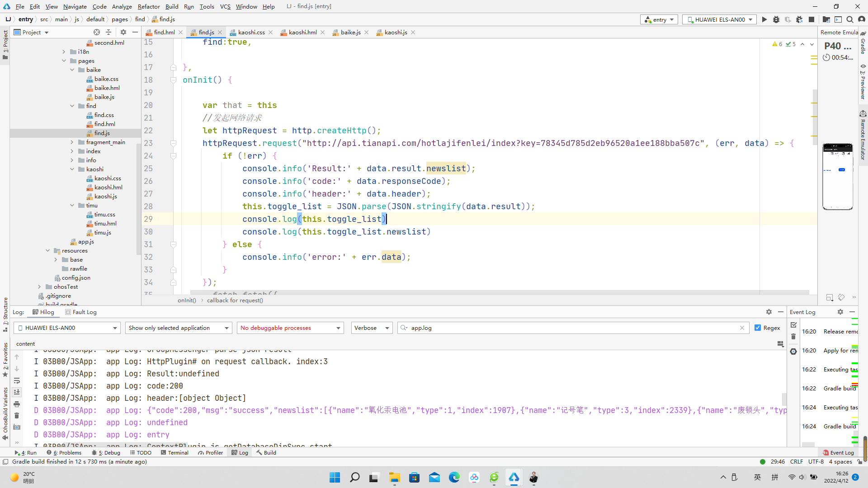
Task: Mark all Event Log notifications as read
Action: 793,325
